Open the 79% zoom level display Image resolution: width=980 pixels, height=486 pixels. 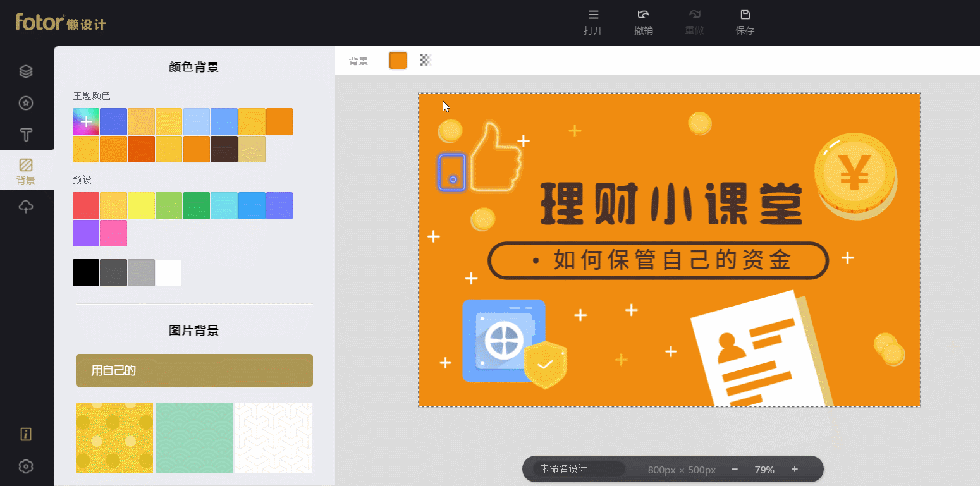tap(764, 470)
